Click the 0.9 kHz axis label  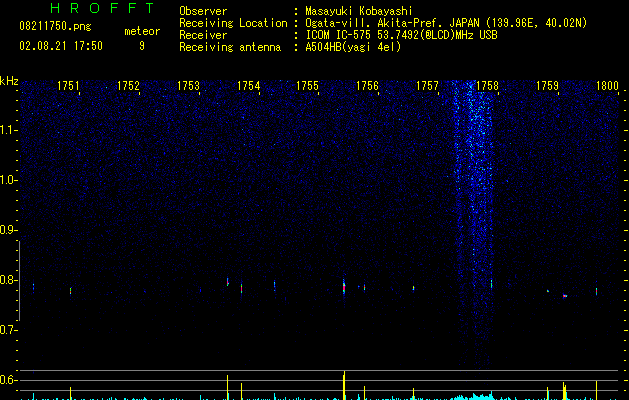click(x=8, y=230)
